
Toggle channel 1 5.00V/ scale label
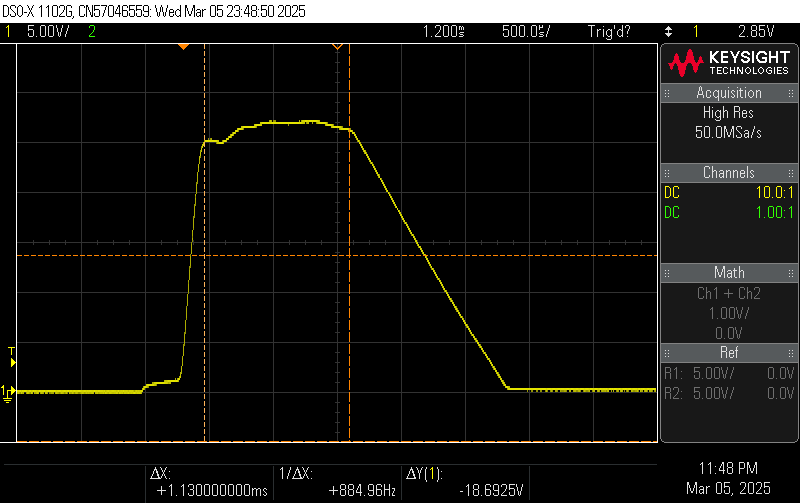(x=48, y=32)
